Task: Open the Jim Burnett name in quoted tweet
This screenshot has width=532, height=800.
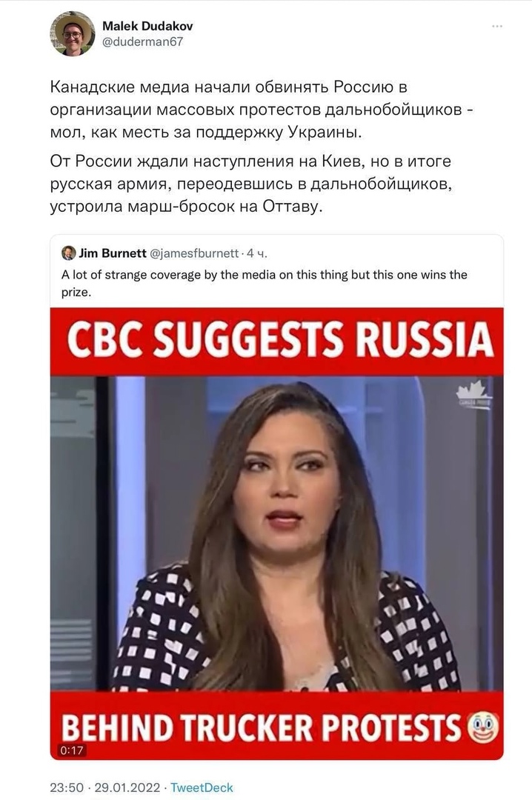Action: (113, 253)
